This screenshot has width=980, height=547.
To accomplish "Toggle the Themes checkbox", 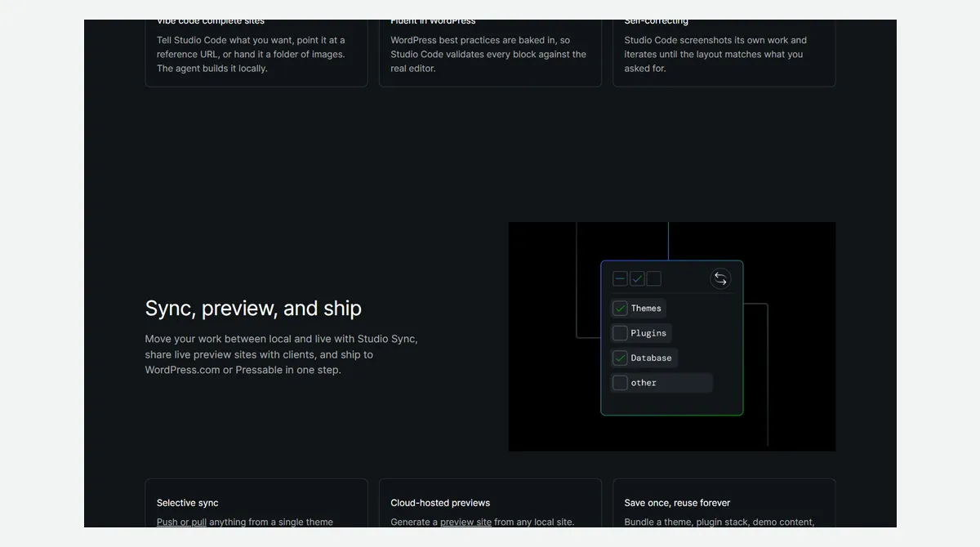I will click(620, 308).
